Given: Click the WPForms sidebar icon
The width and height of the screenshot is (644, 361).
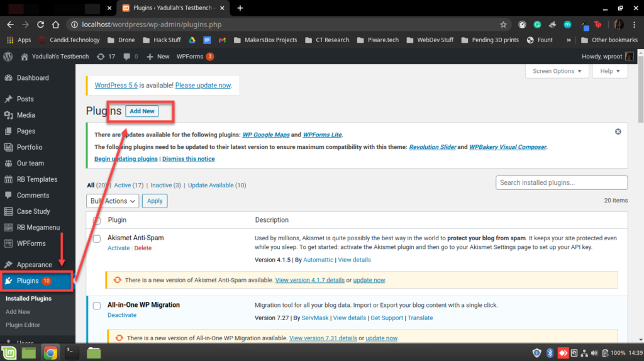Looking at the screenshot, I should [8, 243].
